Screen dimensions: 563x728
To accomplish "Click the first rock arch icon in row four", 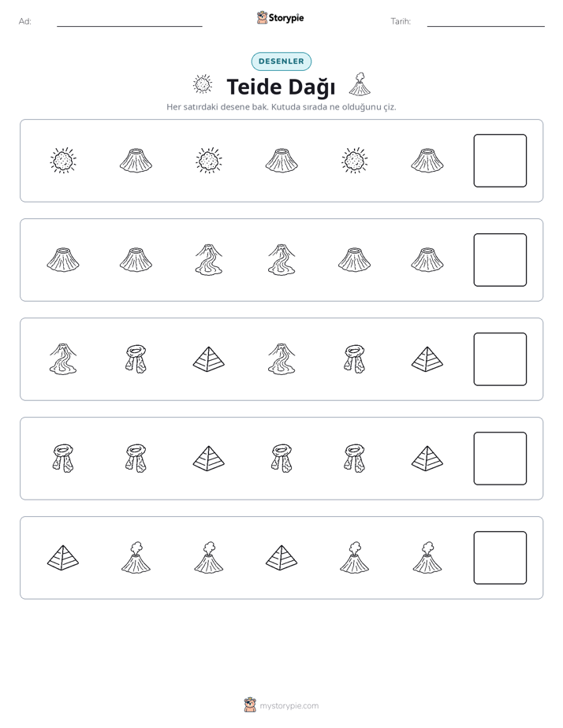I will pos(63,459).
